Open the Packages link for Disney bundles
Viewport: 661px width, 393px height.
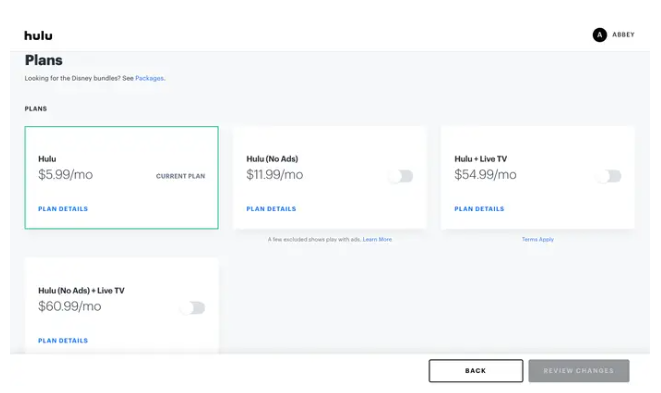click(149, 78)
